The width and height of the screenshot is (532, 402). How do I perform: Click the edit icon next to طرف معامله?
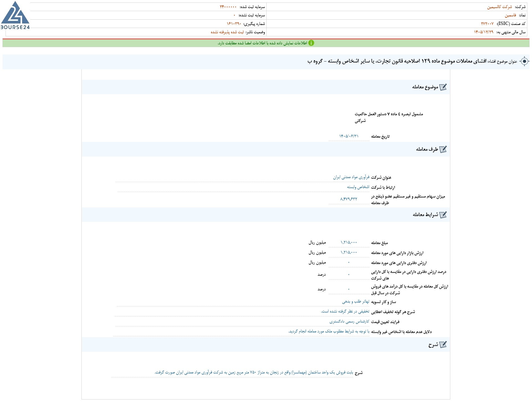[443, 149]
